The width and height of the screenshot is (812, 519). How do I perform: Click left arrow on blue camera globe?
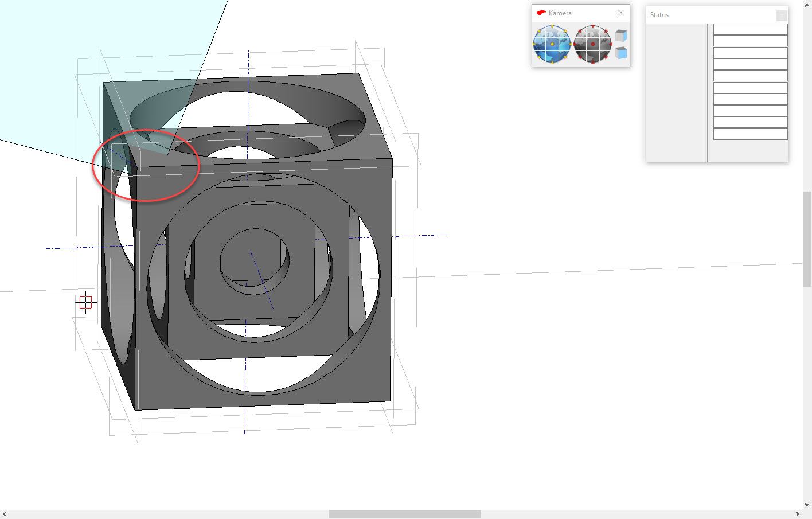pos(534,44)
